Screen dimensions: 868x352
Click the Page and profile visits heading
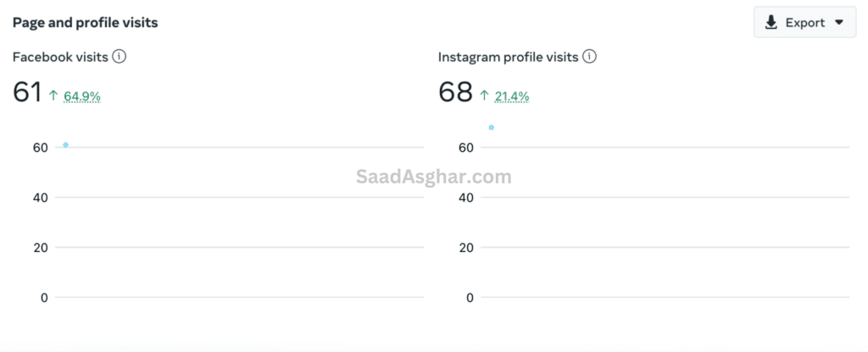86,23
